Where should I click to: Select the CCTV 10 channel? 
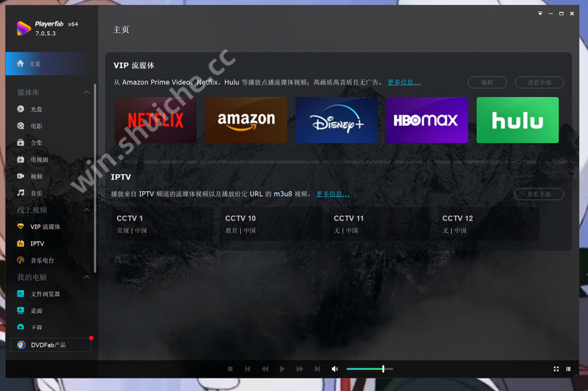point(272,224)
